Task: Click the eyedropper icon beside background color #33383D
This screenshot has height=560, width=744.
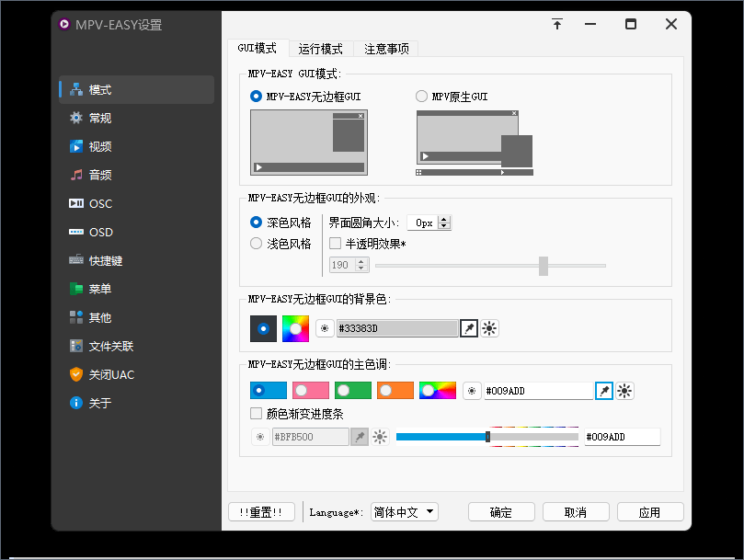Action: point(469,328)
